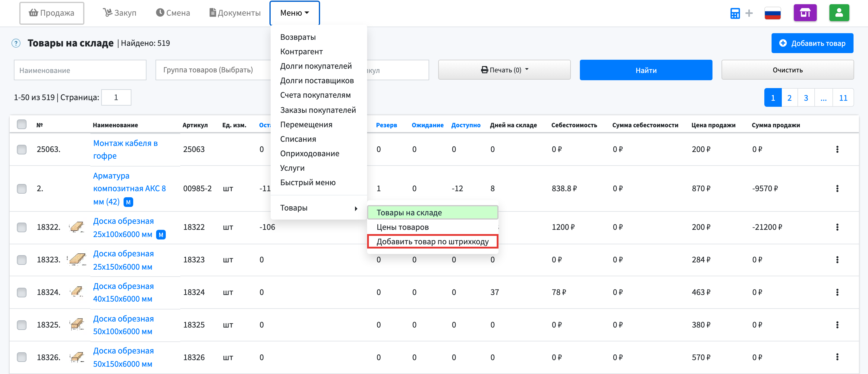Click the Russian flag language icon
The image size is (868, 374).
pyautogui.click(x=772, y=13)
